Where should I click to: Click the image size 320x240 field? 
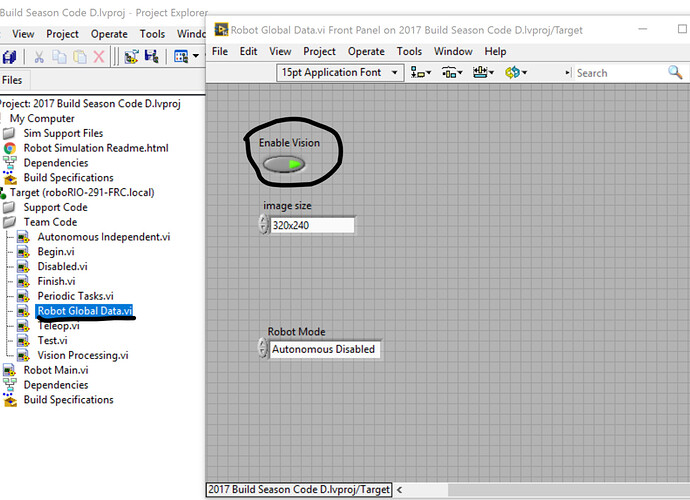coord(312,225)
